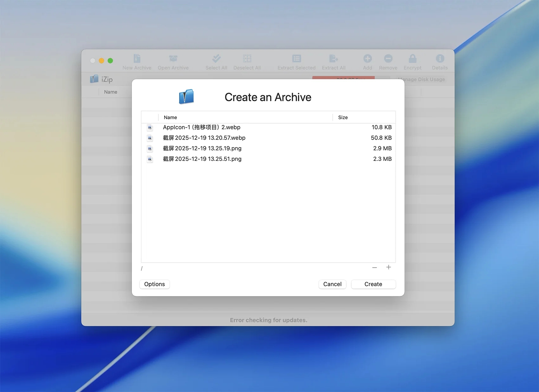Open the Open Archive toolbar icon
Image resolution: width=539 pixels, height=392 pixels.
coord(173,59)
